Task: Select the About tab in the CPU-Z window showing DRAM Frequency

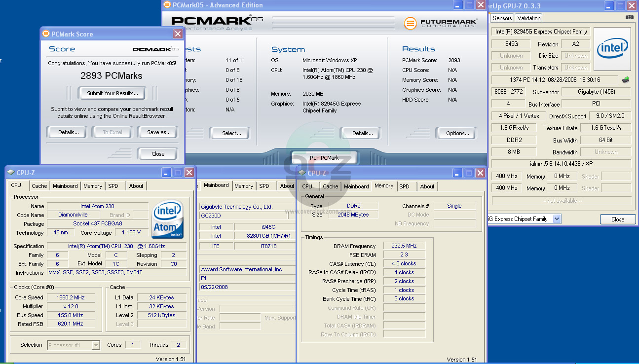Action: click(x=427, y=186)
